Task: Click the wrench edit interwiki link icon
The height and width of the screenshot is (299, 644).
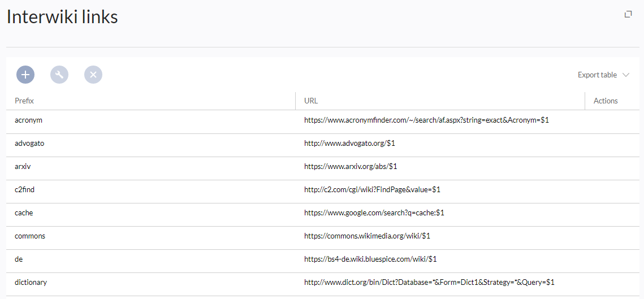Action: (x=59, y=75)
